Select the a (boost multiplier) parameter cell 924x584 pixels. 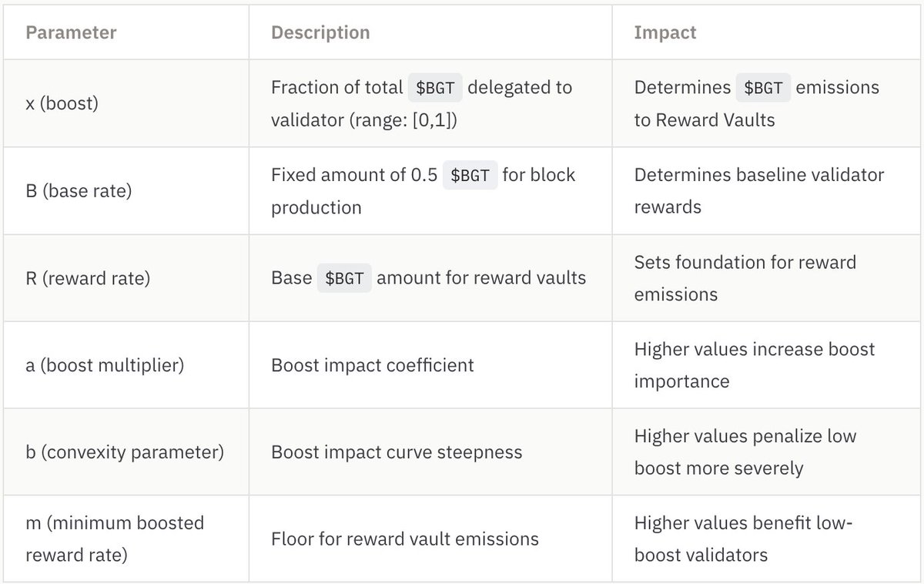click(105, 364)
